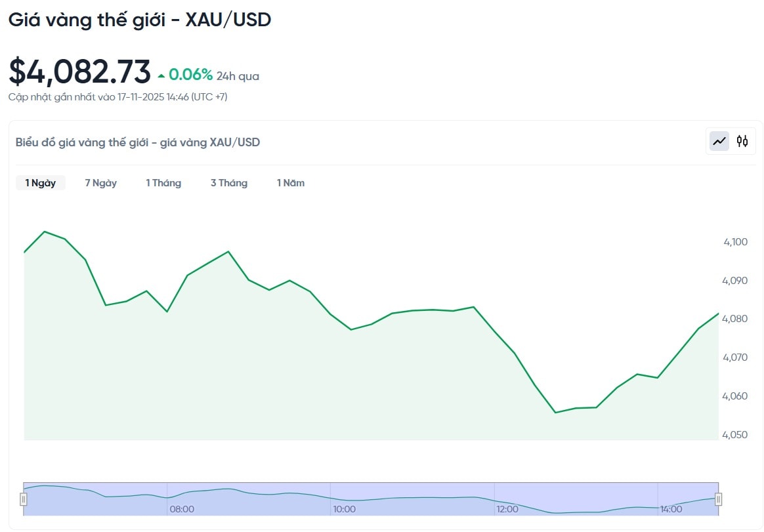Click the Cập nhật gần nhất timestamp
The image size is (764, 532).
click(x=118, y=97)
